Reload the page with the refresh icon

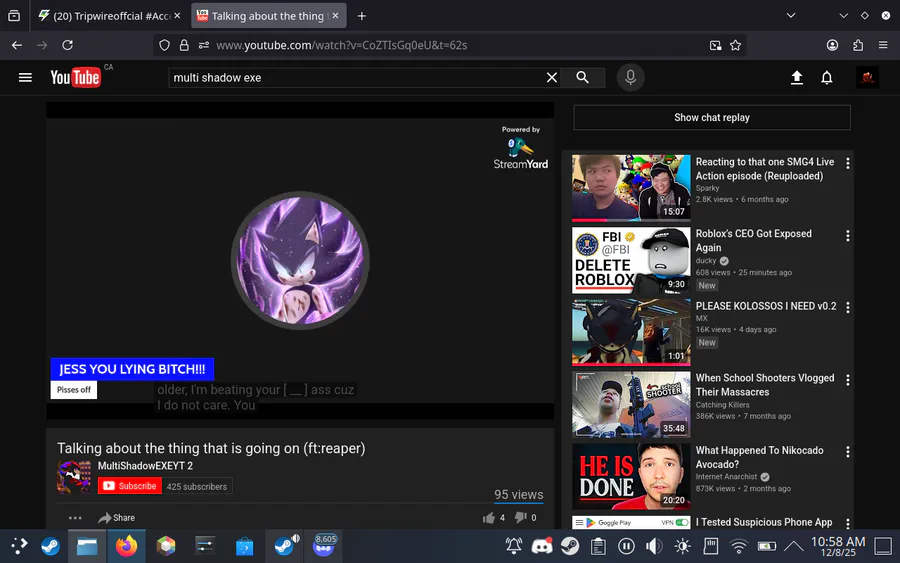click(68, 45)
